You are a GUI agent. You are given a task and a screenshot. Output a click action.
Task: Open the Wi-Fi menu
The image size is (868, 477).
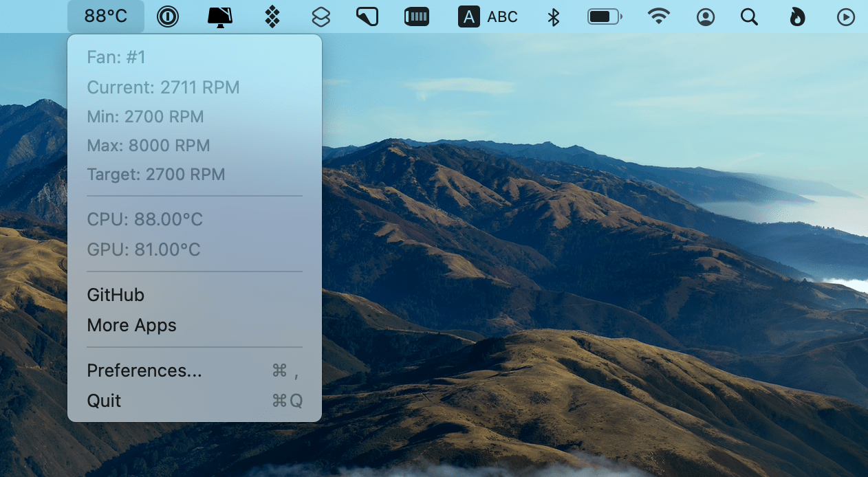pyautogui.click(x=659, y=16)
